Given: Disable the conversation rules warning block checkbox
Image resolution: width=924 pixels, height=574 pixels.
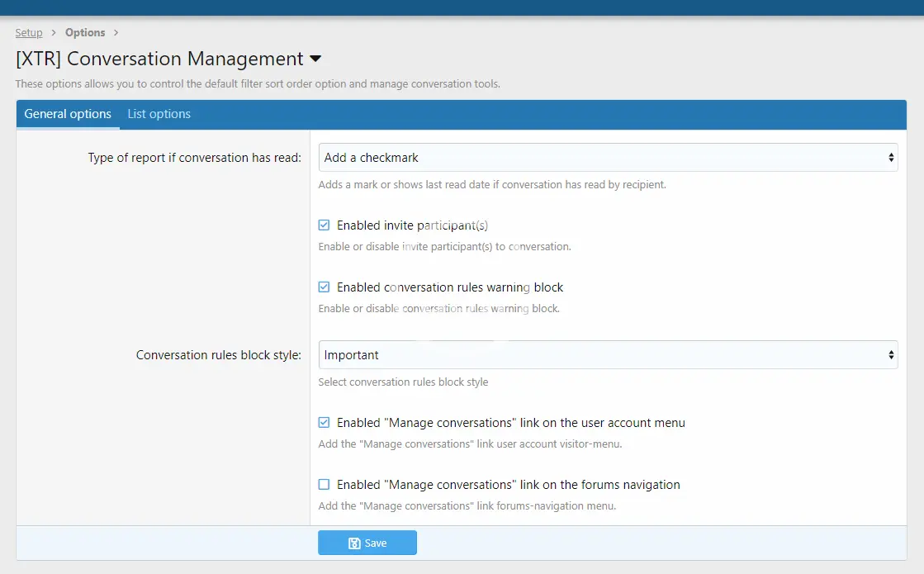Looking at the screenshot, I should tap(324, 287).
